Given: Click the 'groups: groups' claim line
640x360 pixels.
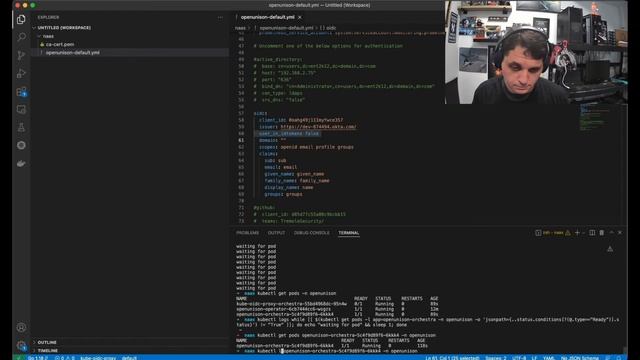Looking at the screenshot, I should [x=283, y=194].
